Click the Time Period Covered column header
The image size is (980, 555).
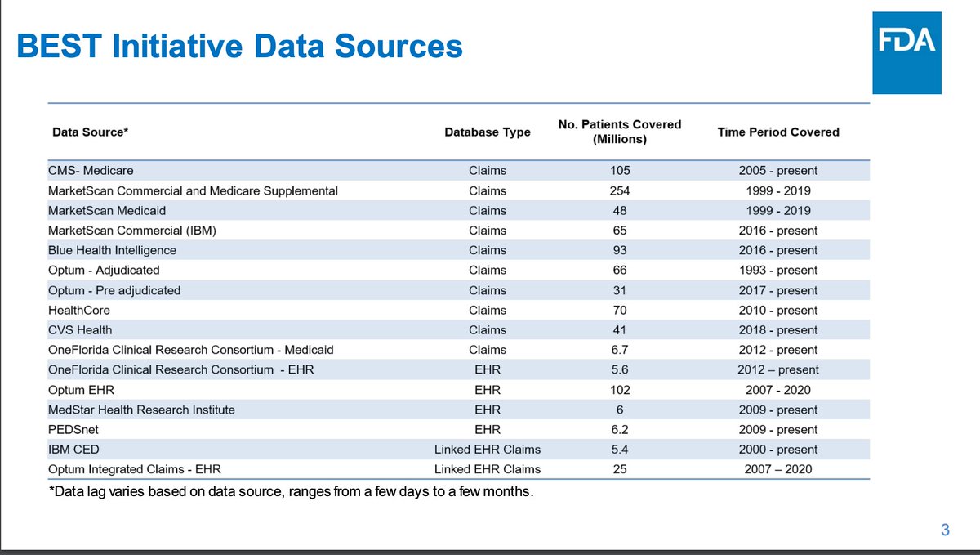pos(778,132)
